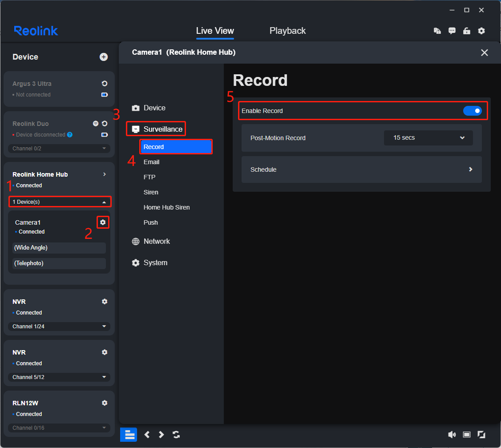Viewport: 501px width, 448px height.
Task: Select the Siren settings option
Action: (x=150, y=192)
